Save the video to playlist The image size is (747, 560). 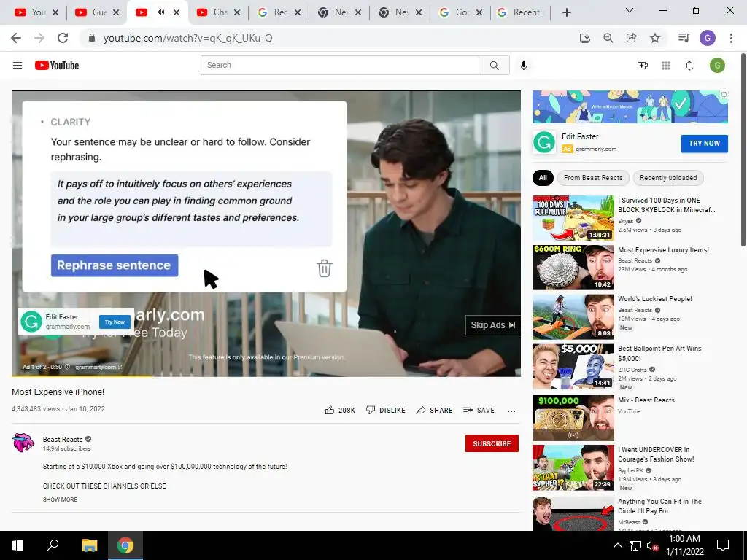click(x=479, y=410)
